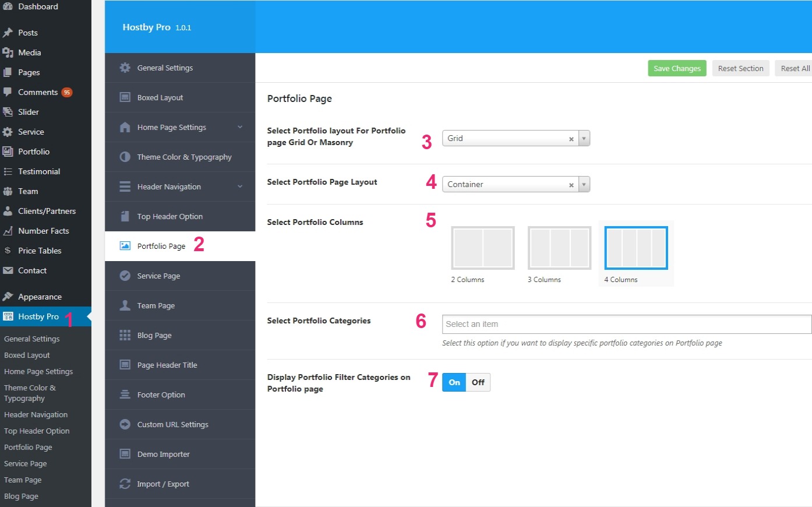Image resolution: width=812 pixels, height=507 pixels.
Task: Open the Container page layout dropdown arrow
Action: (x=584, y=184)
